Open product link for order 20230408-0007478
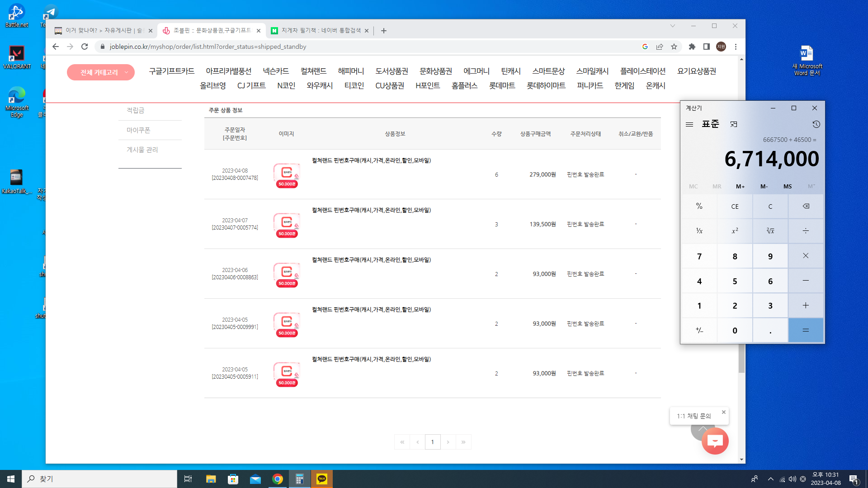 (x=371, y=160)
